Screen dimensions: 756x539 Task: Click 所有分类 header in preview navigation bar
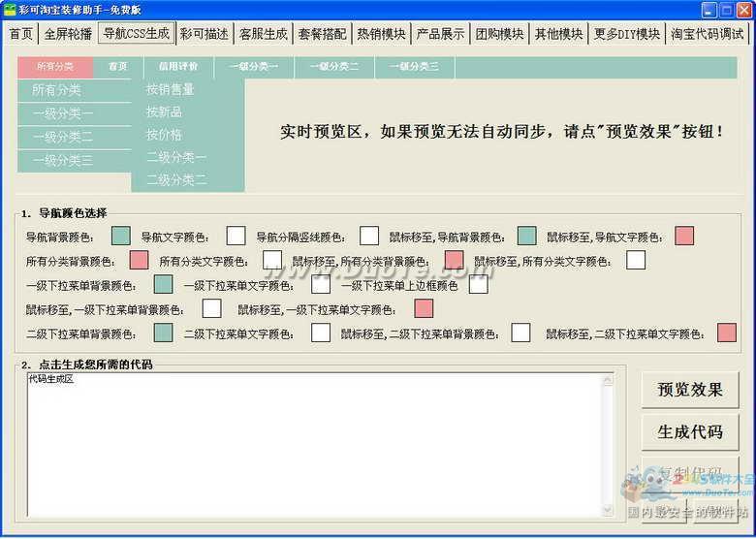pyautogui.click(x=55, y=67)
